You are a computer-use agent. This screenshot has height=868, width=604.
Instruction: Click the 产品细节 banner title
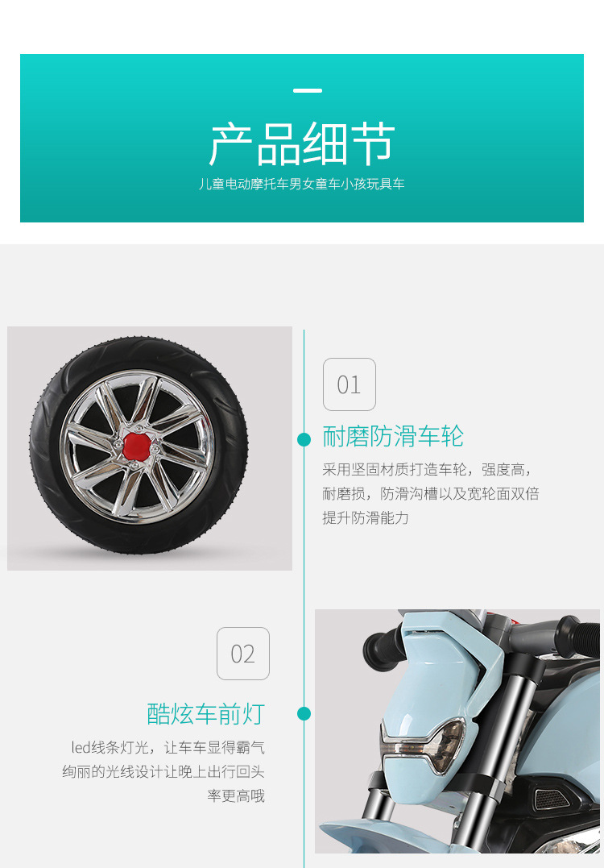coord(302,144)
